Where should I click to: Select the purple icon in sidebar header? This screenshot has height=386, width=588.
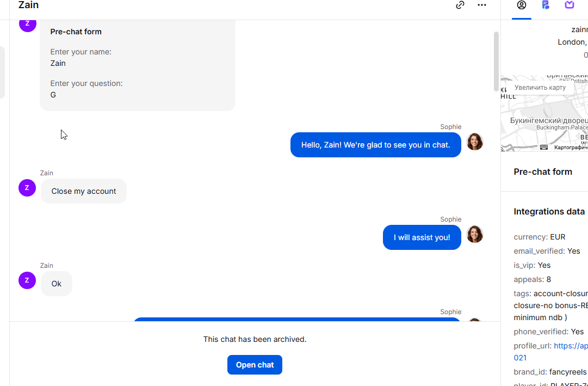(570, 5)
